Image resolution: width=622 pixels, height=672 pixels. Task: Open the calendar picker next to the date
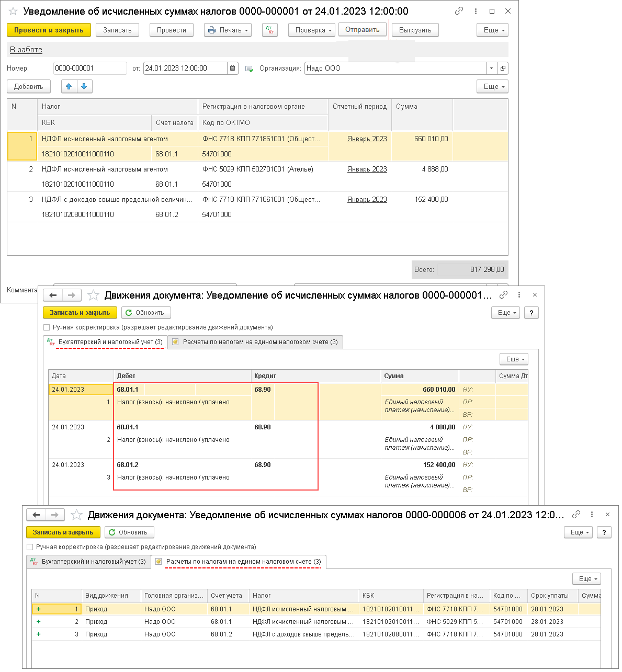233,68
